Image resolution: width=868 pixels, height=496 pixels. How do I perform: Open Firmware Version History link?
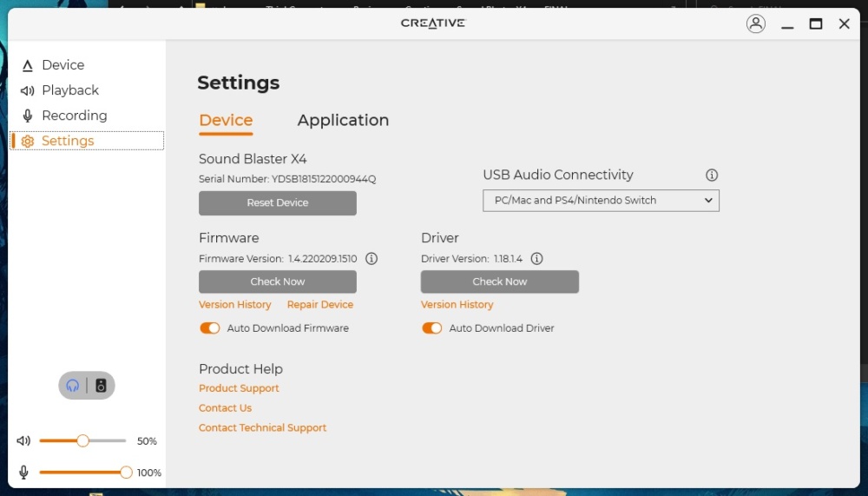[x=234, y=305]
